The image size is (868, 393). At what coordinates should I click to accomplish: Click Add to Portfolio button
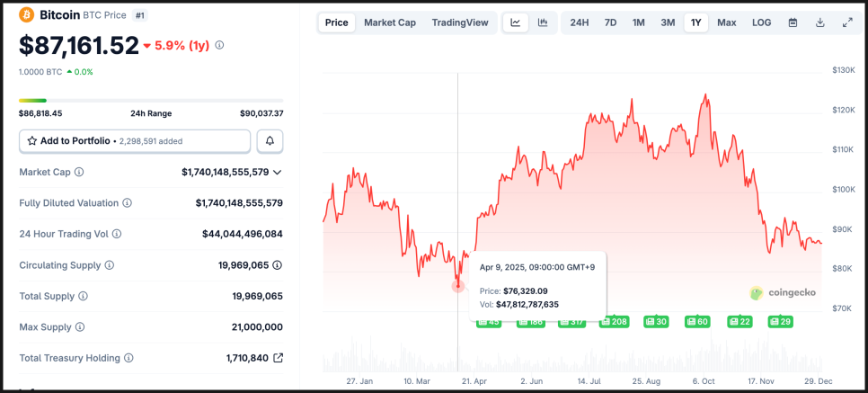tap(135, 141)
